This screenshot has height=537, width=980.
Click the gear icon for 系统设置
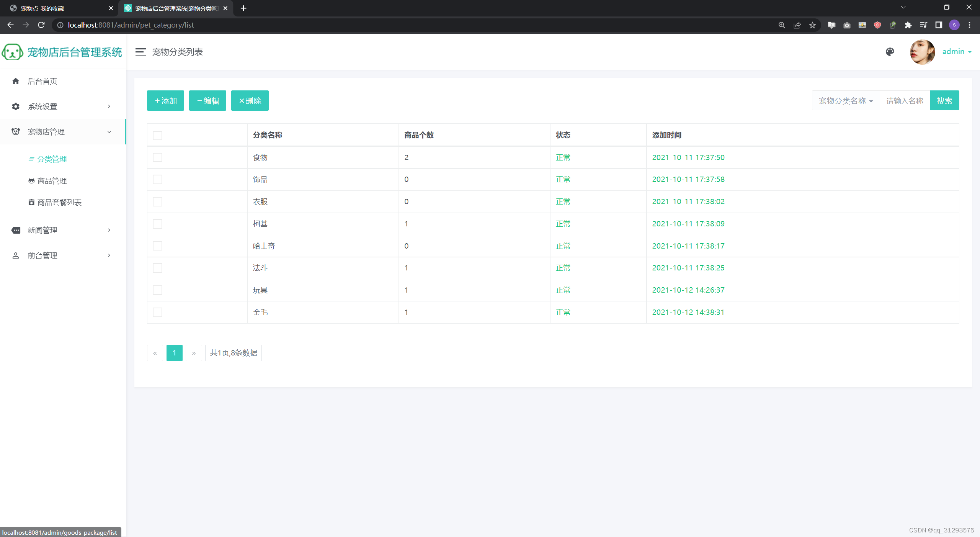pyautogui.click(x=16, y=106)
